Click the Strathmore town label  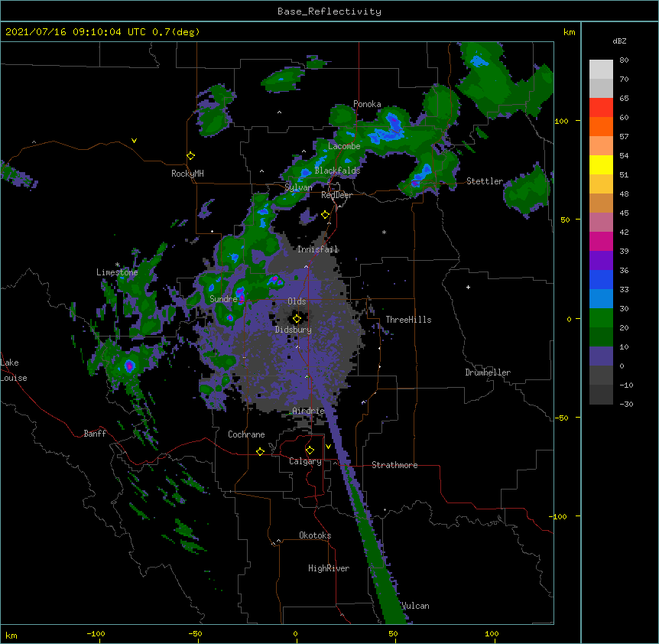coord(394,465)
